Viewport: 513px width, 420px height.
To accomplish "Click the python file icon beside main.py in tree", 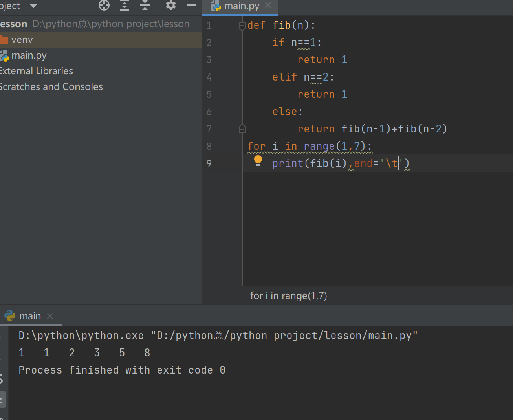I will click(x=4, y=55).
